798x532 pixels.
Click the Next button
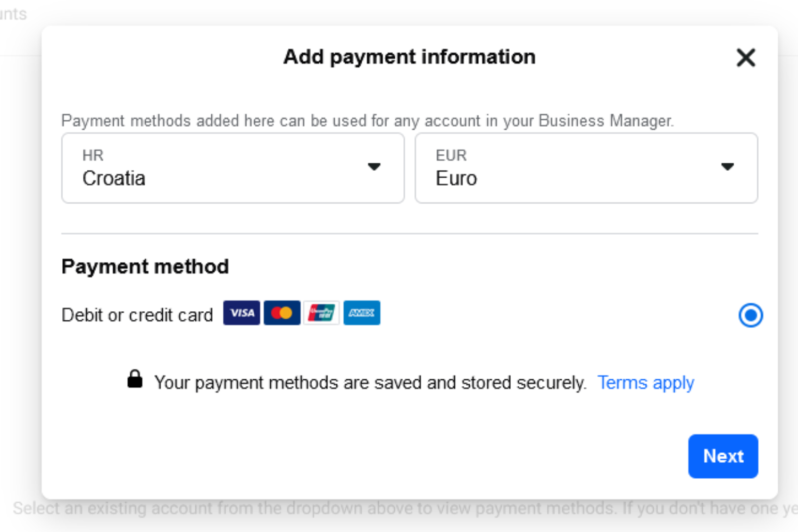tap(723, 456)
